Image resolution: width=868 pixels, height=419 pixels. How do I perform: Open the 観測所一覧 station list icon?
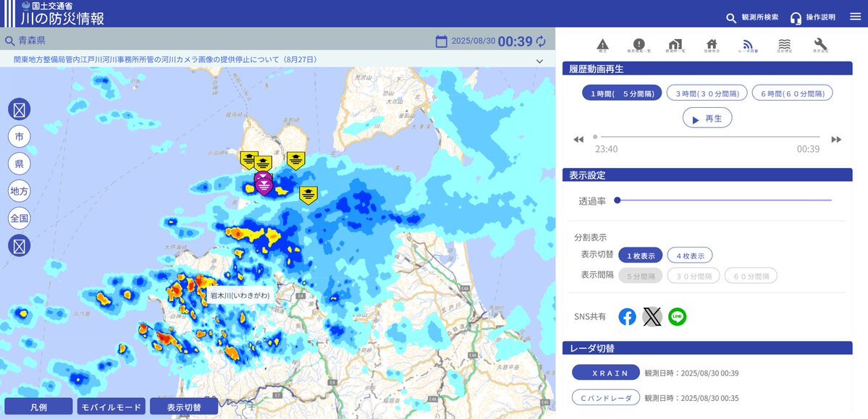[x=675, y=46]
